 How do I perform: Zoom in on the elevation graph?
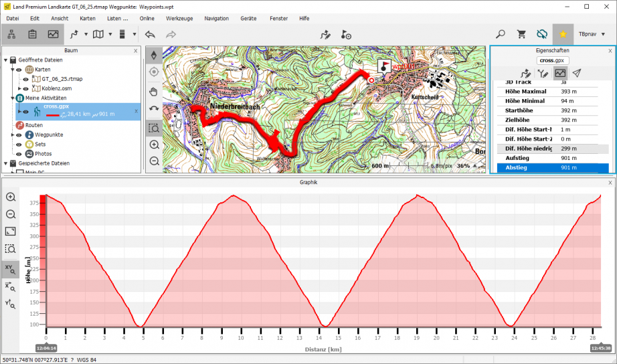click(11, 197)
